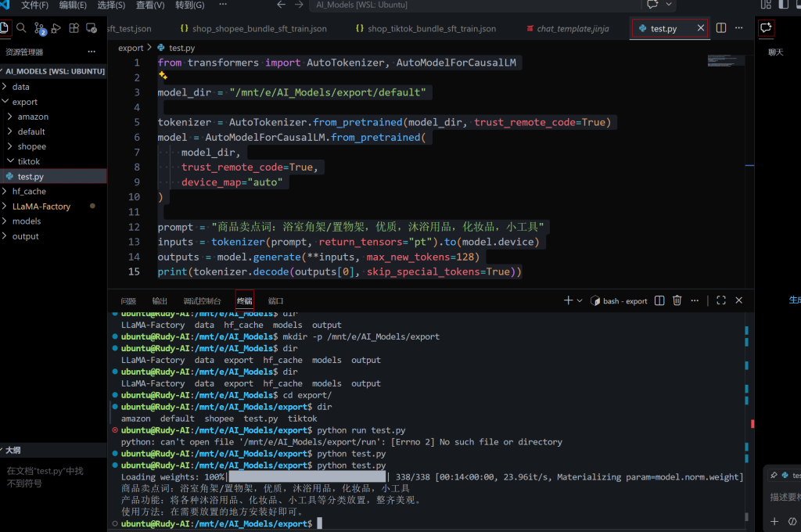Screen dimensions: 801x532
Task: Split the terminal pane
Action: (659, 300)
